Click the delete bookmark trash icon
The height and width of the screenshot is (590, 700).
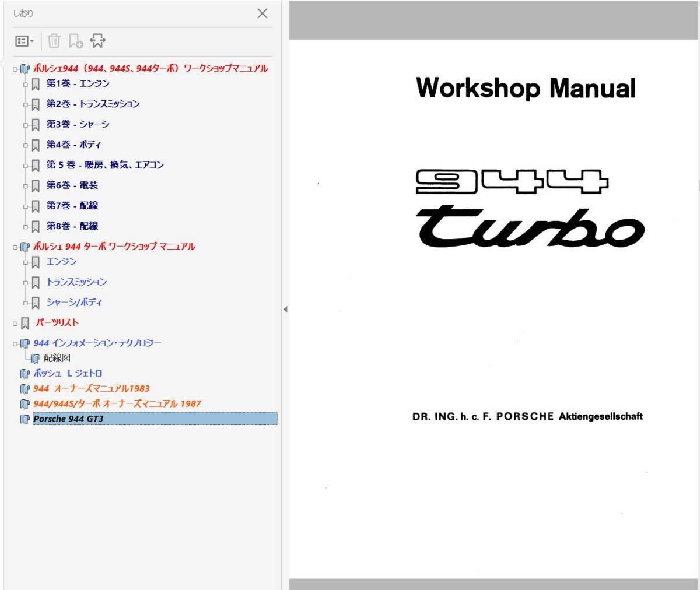point(54,41)
